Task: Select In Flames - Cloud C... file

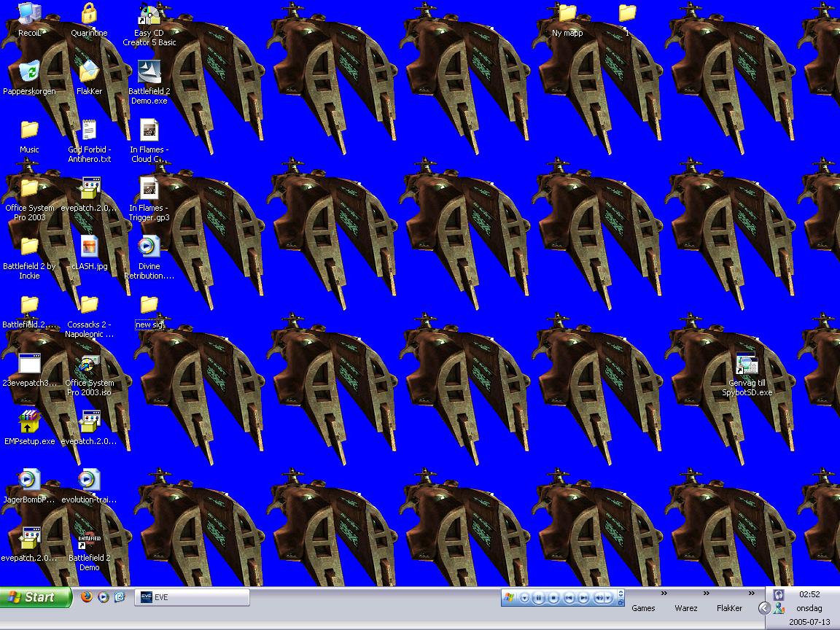Action: (x=149, y=131)
